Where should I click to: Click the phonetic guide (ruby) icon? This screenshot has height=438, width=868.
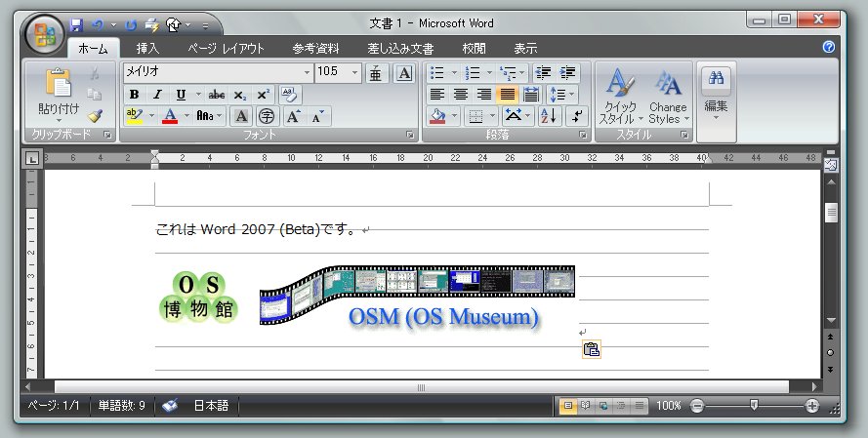[x=376, y=73]
